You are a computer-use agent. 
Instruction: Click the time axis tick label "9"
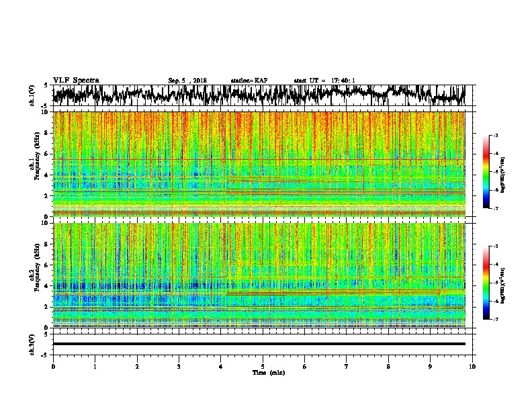coord(430,367)
